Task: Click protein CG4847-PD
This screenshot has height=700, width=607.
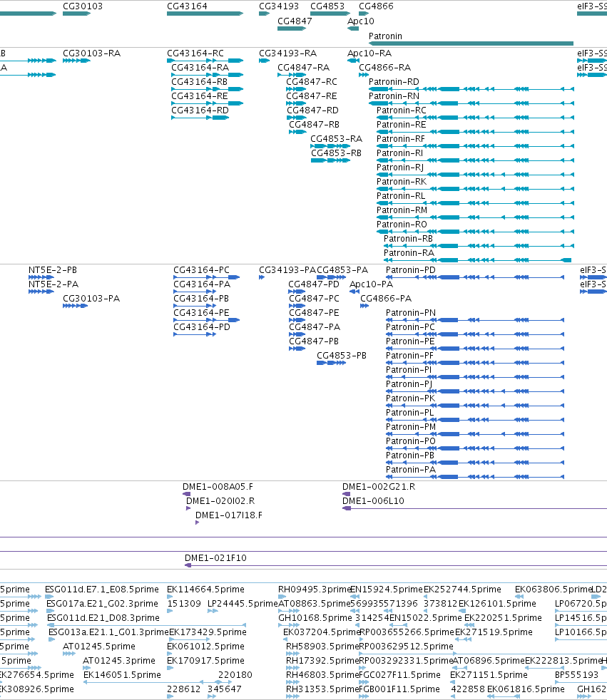Action: (314, 284)
